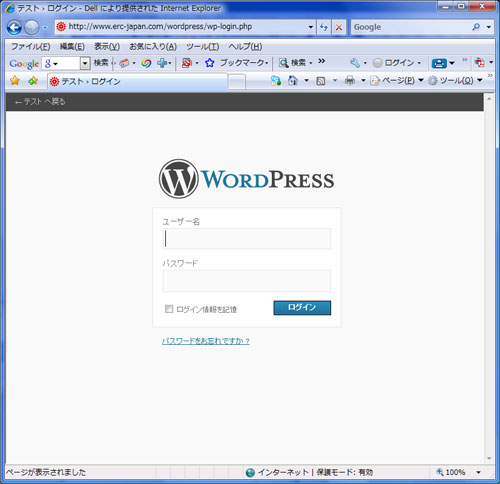Click the browser Back arrow button

pyautogui.click(x=14, y=28)
